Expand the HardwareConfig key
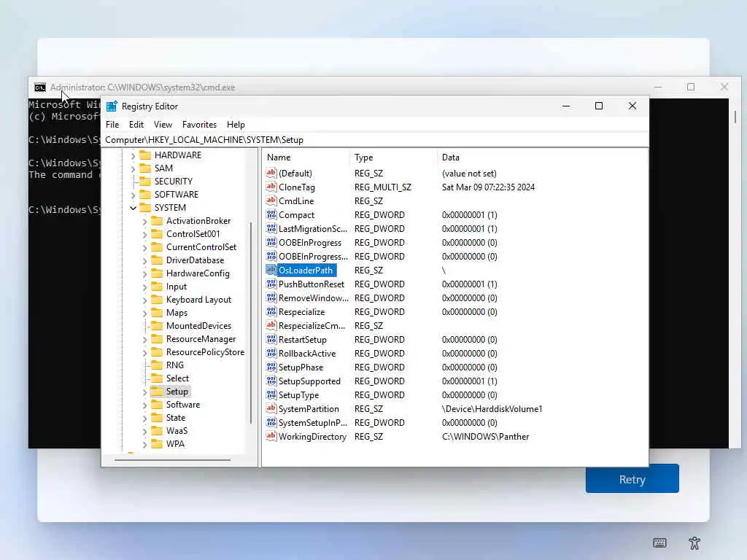 click(x=145, y=274)
